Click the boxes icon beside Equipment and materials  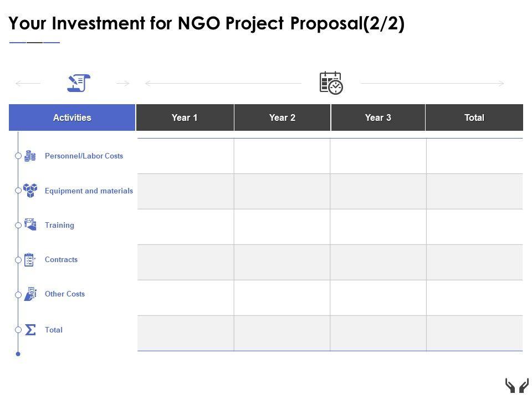(x=30, y=191)
